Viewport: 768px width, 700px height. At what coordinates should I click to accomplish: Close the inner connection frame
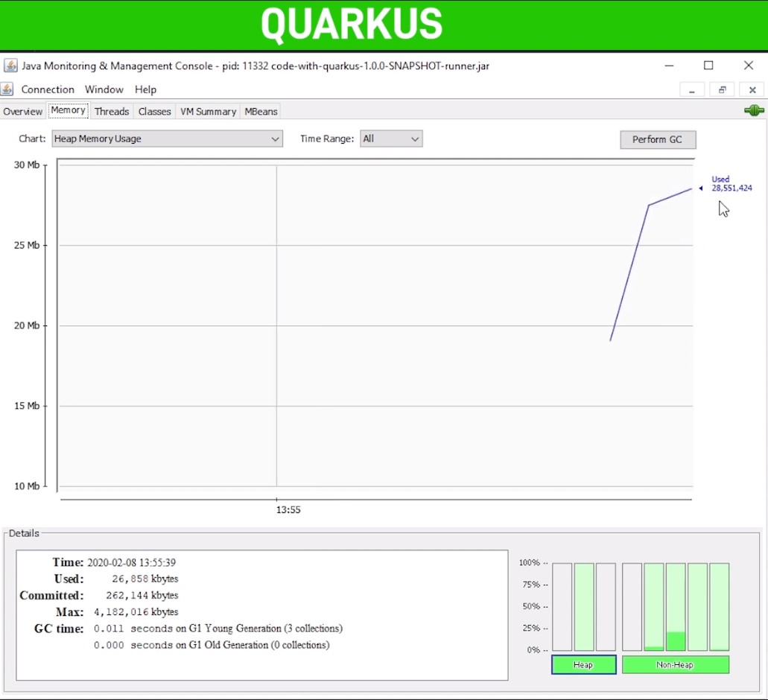pyautogui.click(x=752, y=89)
